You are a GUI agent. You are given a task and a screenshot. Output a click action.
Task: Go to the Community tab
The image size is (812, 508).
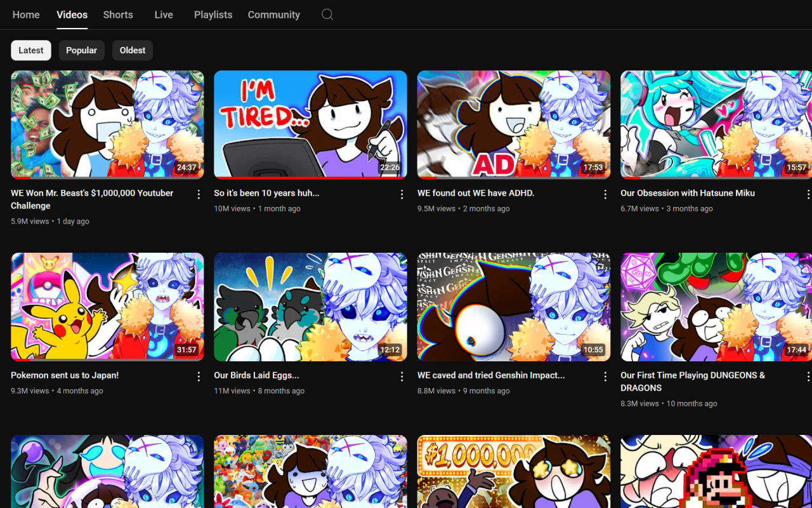coord(274,15)
